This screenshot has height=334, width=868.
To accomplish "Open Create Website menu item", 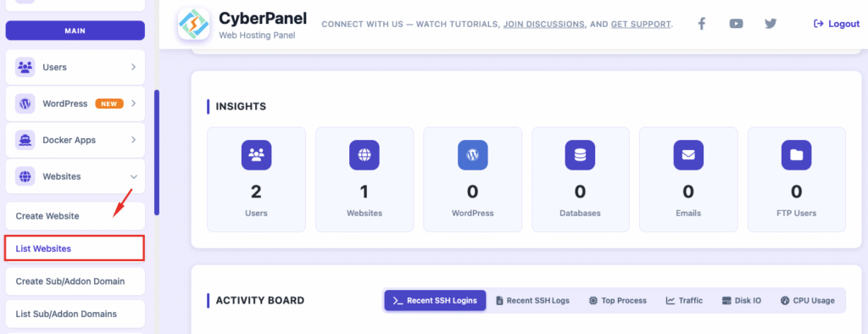I will 75,216.
